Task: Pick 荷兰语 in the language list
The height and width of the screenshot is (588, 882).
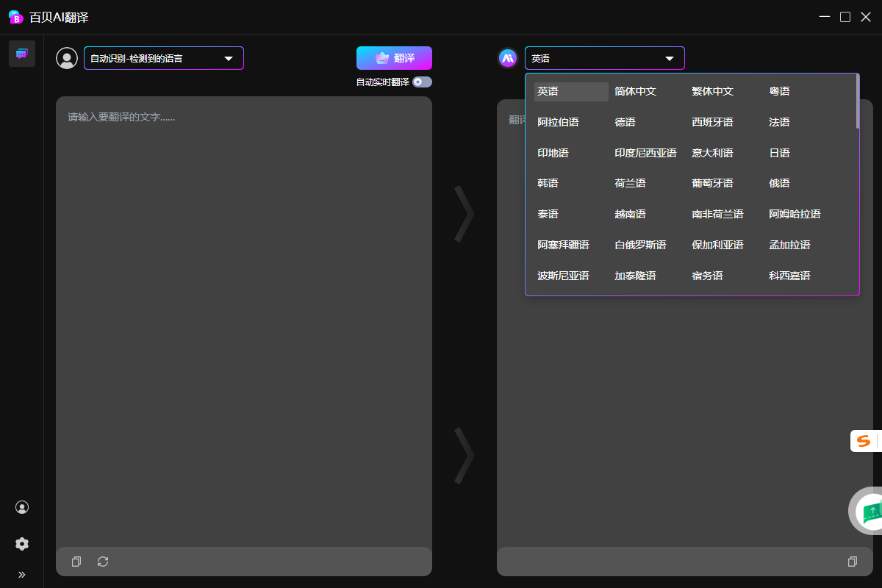Action: pyautogui.click(x=630, y=183)
